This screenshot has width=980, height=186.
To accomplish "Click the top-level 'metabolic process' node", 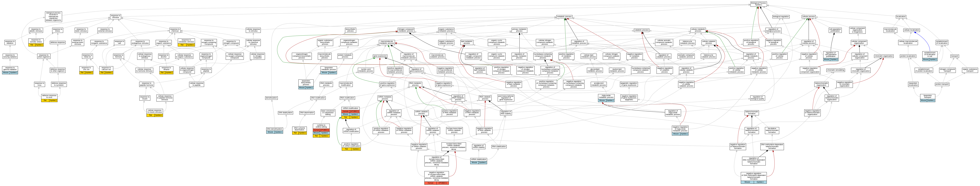I will point(564,17).
